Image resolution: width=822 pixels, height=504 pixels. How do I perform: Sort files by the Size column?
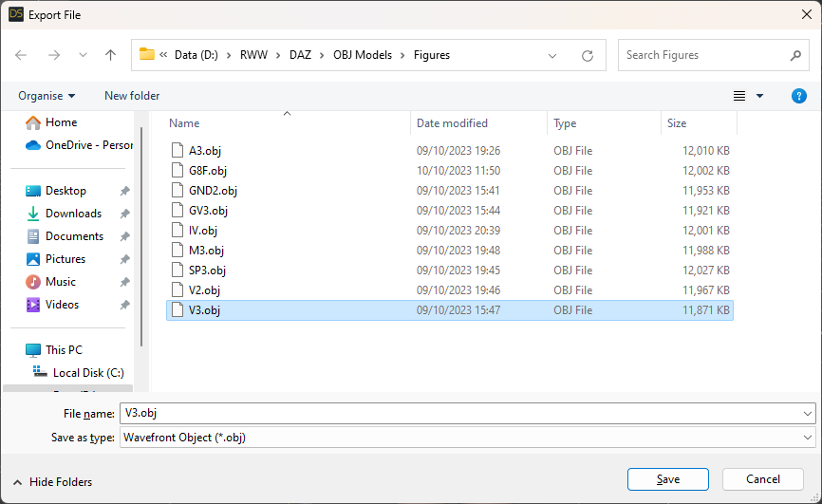[x=677, y=123]
